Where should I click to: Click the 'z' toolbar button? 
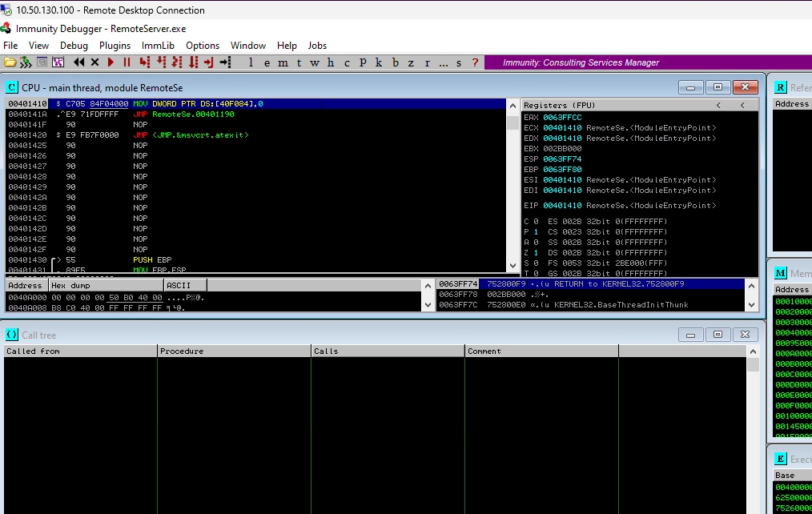[411, 62]
